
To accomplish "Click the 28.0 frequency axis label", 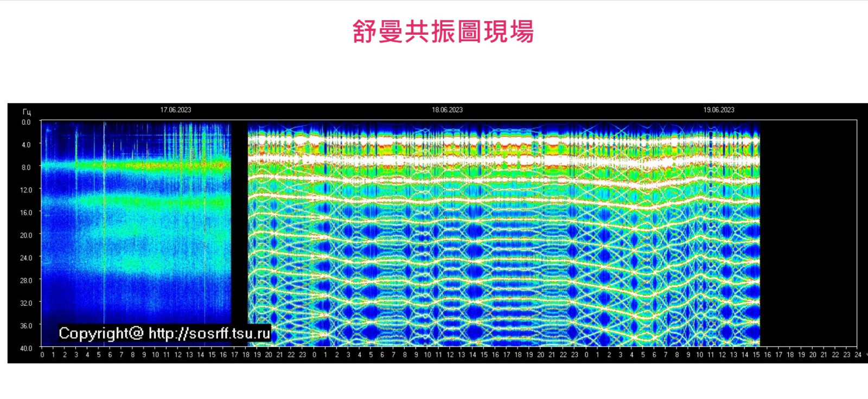I will coord(26,281).
